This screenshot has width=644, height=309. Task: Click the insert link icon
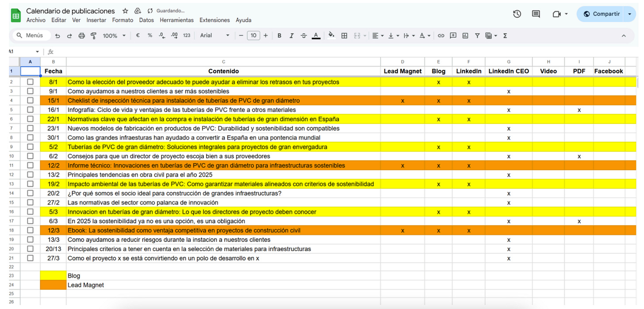(x=441, y=36)
